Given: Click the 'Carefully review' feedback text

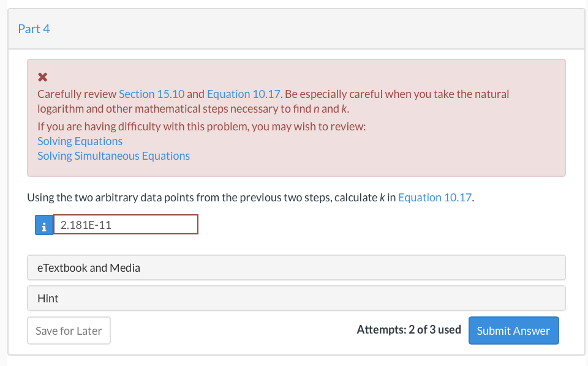Looking at the screenshot, I should [77, 94].
